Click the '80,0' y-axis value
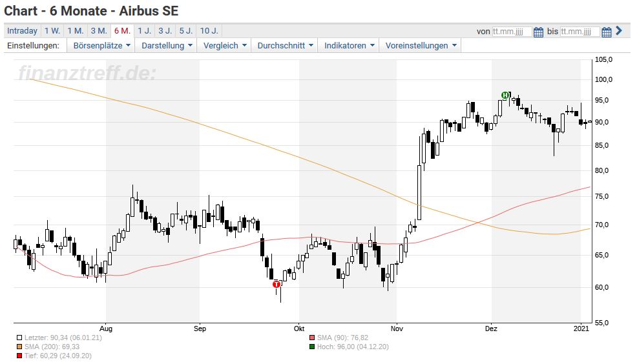This screenshot has height=364, width=637. [x=601, y=170]
